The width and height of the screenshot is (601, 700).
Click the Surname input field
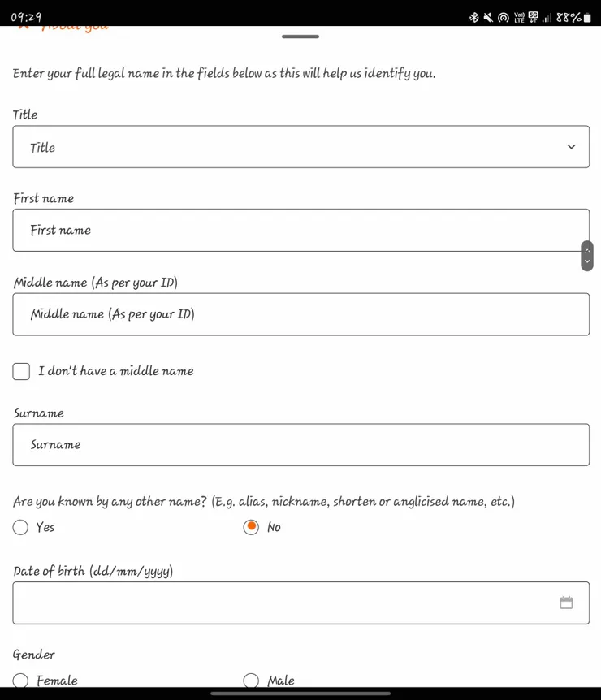click(300, 445)
